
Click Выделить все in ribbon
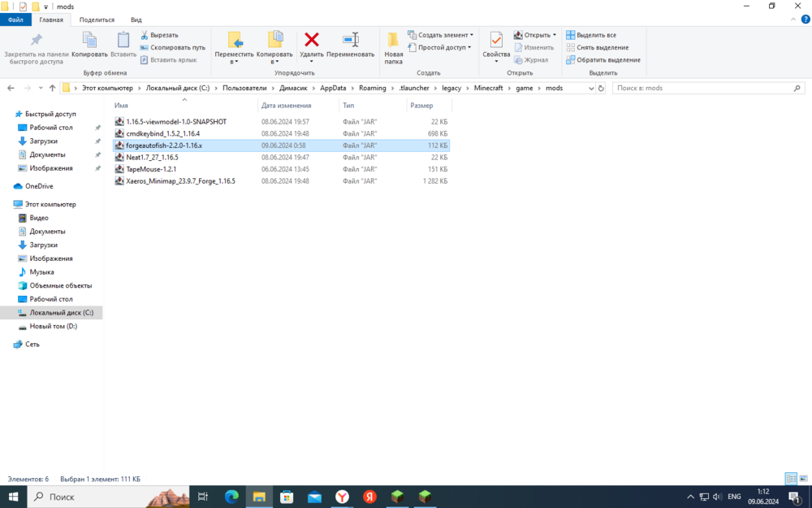tap(591, 35)
